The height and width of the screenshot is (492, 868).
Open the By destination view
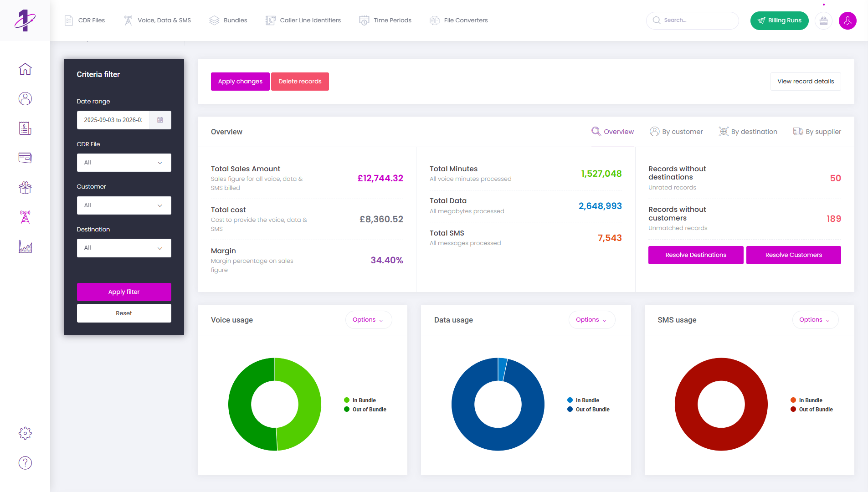click(x=748, y=132)
